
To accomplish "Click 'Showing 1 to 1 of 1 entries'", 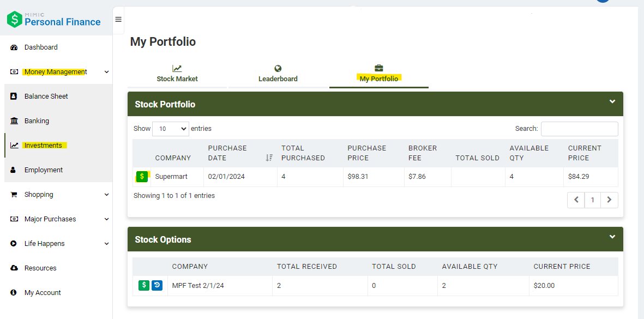I will [174, 196].
